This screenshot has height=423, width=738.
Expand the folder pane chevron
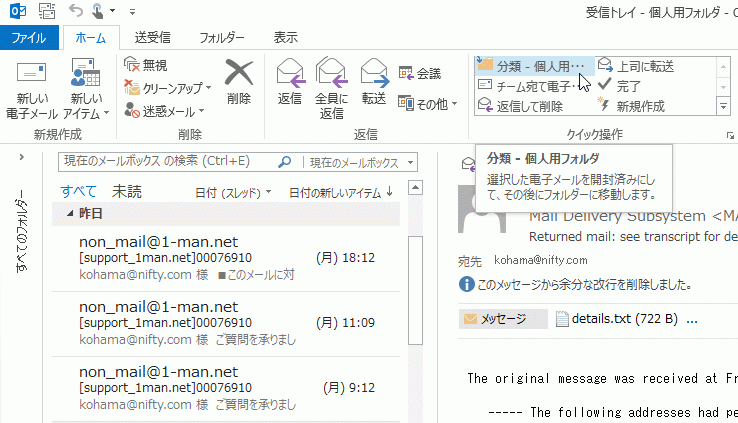(x=22, y=157)
